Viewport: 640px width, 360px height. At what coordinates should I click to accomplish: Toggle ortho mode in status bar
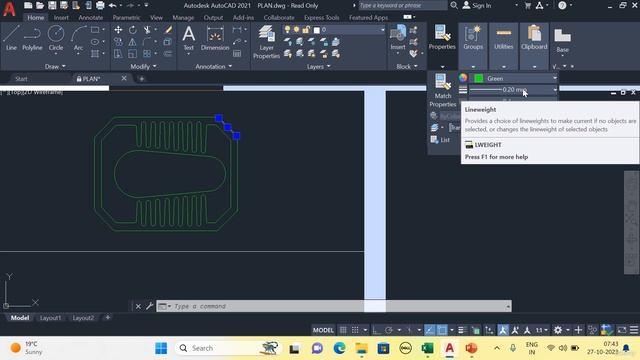tap(376, 330)
